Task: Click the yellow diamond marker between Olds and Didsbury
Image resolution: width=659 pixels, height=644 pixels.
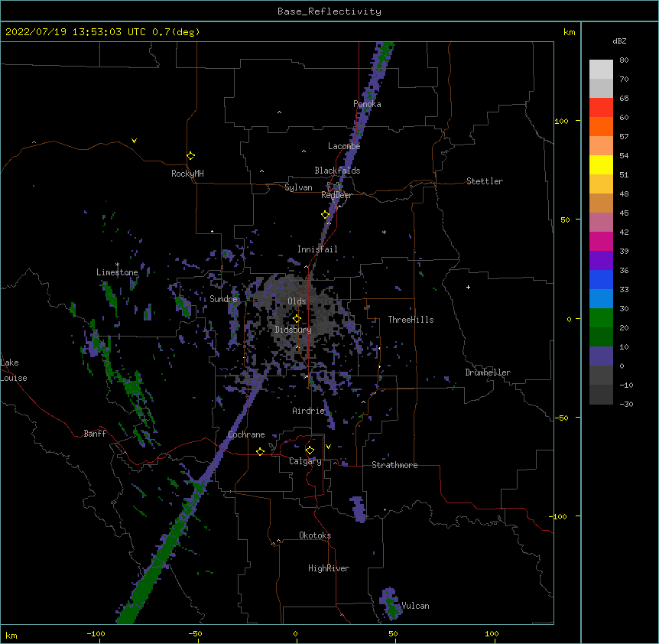Action: (297, 319)
